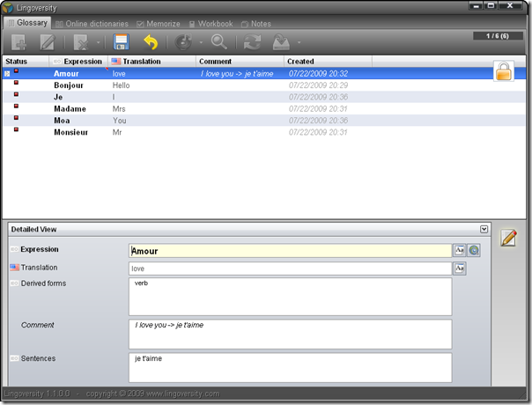
Task: Click the delete entry toolbar icon
Action: 81,43
